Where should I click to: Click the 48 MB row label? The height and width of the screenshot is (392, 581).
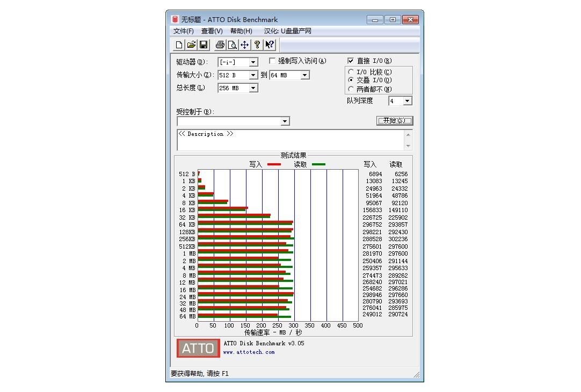coord(187,310)
